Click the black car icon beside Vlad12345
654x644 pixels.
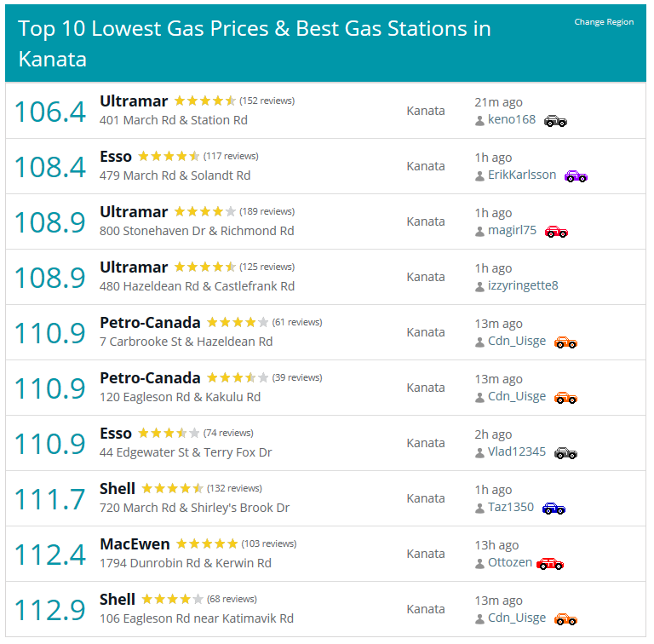pos(565,453)
